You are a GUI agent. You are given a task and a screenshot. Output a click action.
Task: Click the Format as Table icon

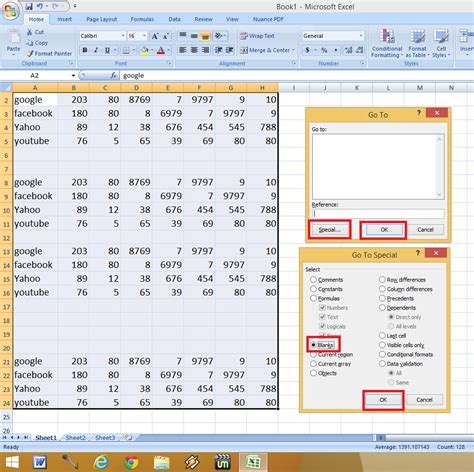coord(417,36)
